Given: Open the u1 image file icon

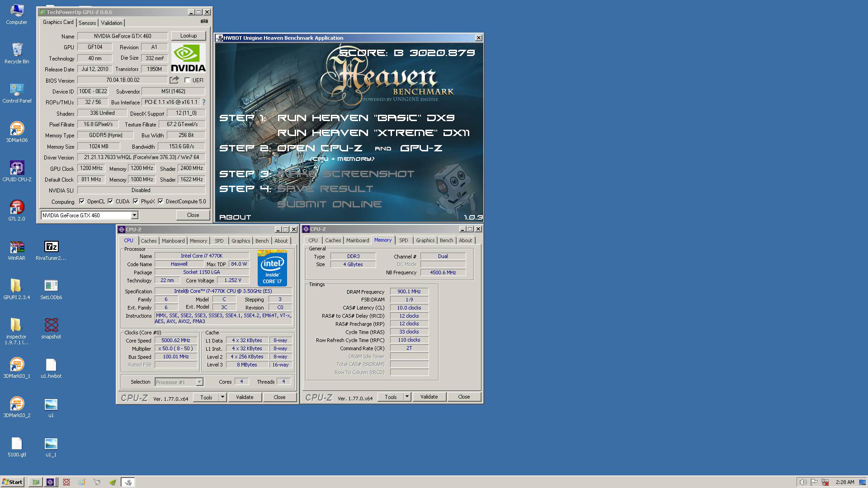Looking at the screenshot, I should pos(51,408).
